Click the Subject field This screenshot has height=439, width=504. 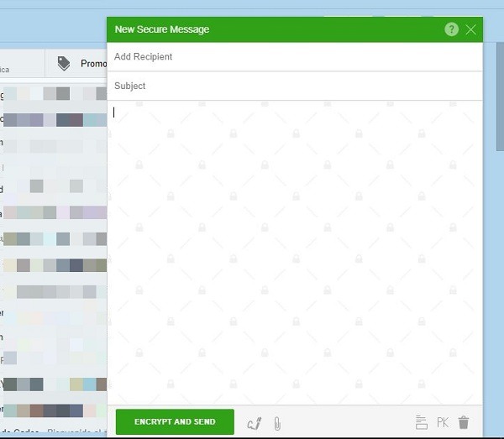click(x=295, y=86)
